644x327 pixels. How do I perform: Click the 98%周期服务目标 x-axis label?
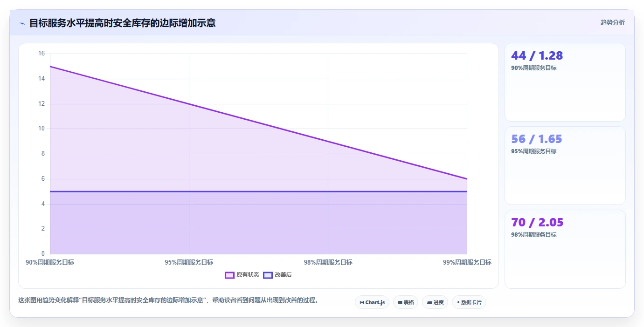pos(328,262)
